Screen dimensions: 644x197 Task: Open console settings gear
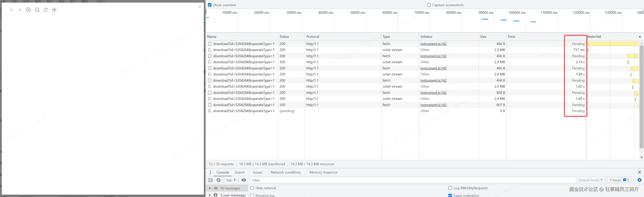pos(640,180)
